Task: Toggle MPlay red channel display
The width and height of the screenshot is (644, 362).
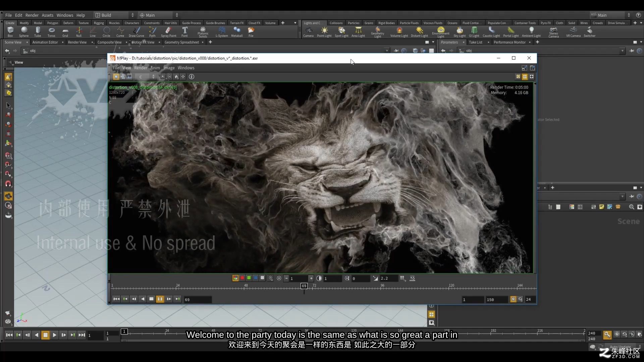Action: 242,278
